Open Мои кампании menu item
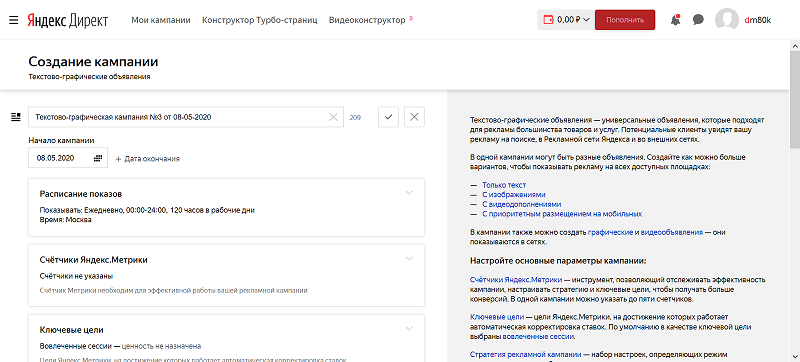 coord(161,20)
